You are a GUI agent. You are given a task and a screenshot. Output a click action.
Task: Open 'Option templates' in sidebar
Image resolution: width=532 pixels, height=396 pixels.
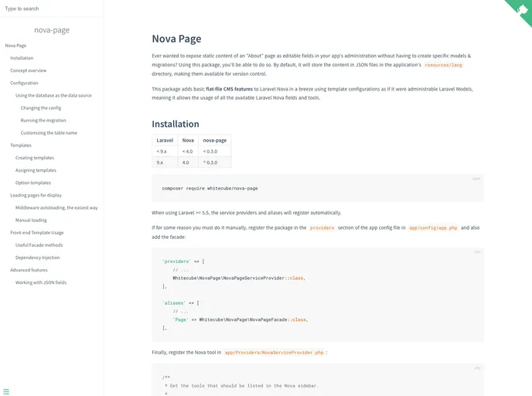(33, 183)
